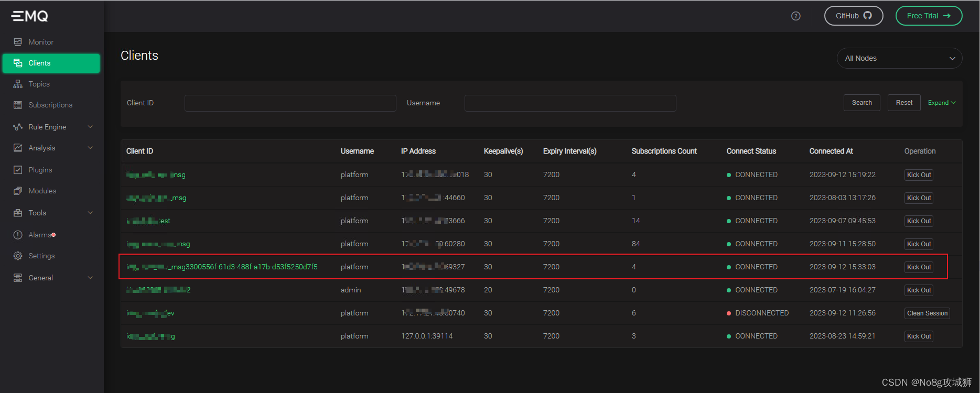This screenshot has width=980, height=393.
Task: Click the Tools briefcase icon
Action: click(x=18, y=213)
